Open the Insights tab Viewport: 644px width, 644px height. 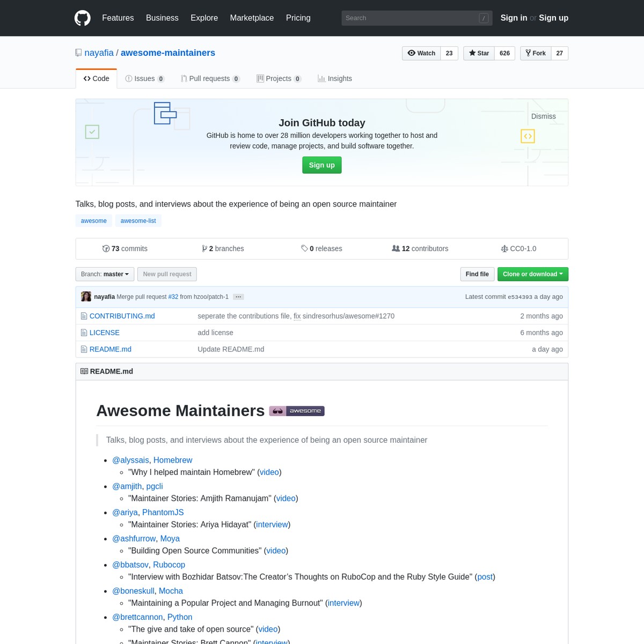(335, 78)
